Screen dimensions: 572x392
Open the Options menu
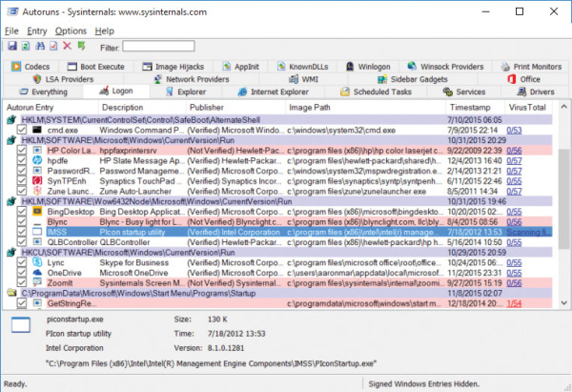pos(71,31)
